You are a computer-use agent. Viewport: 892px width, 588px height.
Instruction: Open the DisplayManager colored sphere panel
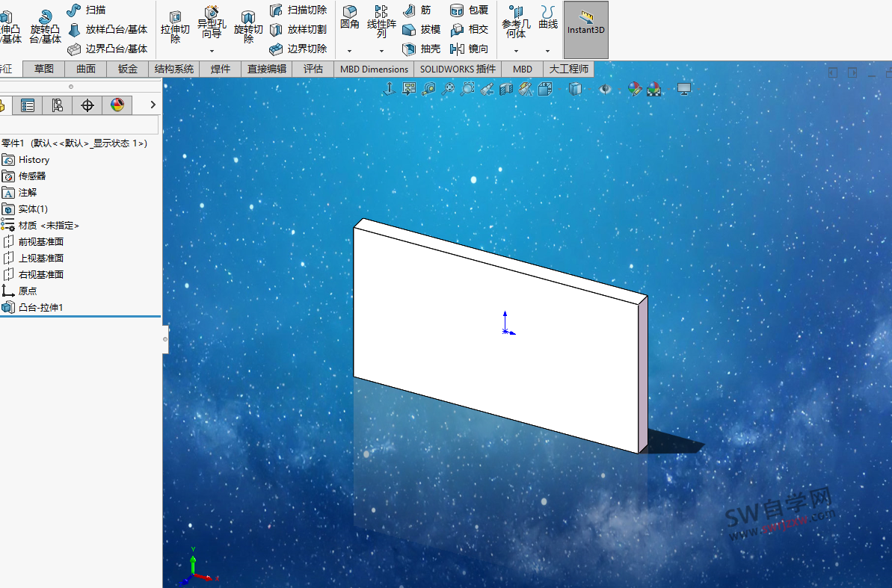click(x=117, y=105)
